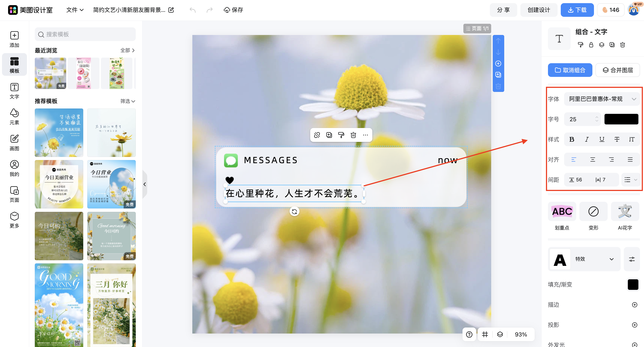Image resolution: width=644 pixels, height=347 pixels.
Task: Switch to the 页面 panel in the sidebar
Action: tap(14, 194)
